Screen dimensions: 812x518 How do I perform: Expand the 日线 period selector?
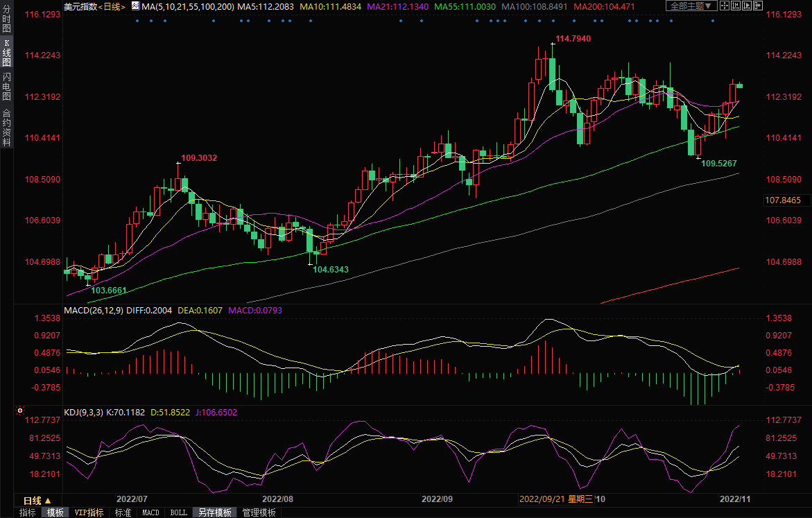pos(37,500)
